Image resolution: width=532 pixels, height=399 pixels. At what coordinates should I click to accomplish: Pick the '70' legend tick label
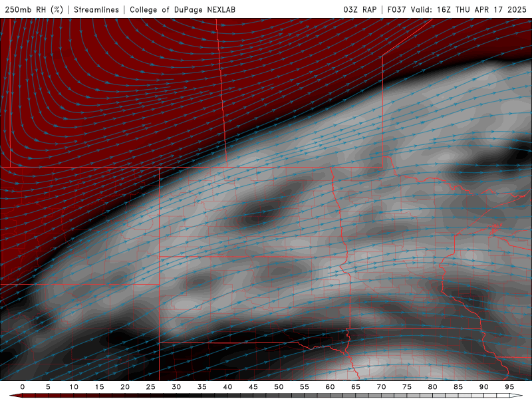(x=381, y=387)
